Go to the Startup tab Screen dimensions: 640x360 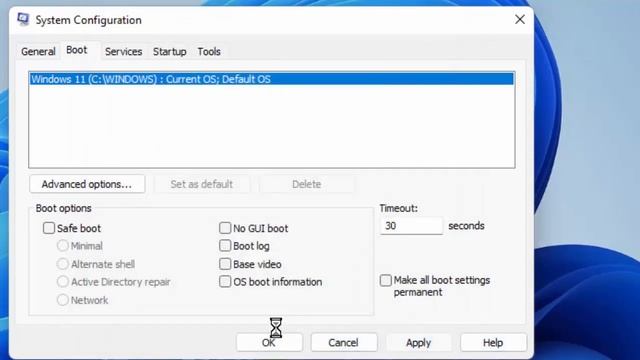pos(169,51)
